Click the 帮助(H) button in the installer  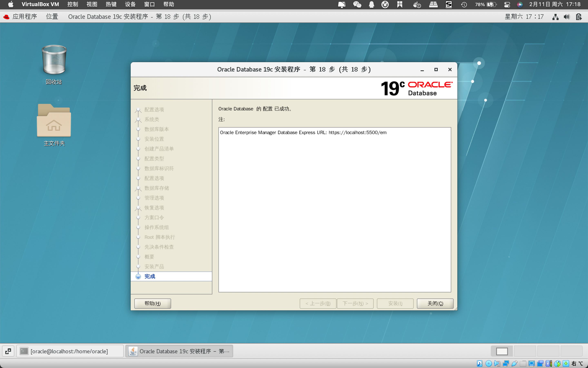tap(153, 303)
